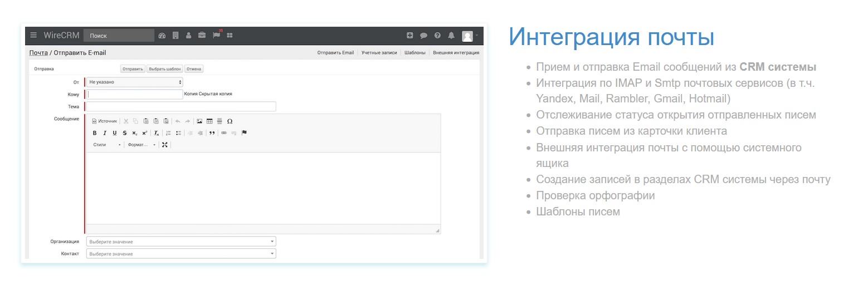Go to the 'Учетные записи' tab
868x300 pixels.
coord(379,53)
